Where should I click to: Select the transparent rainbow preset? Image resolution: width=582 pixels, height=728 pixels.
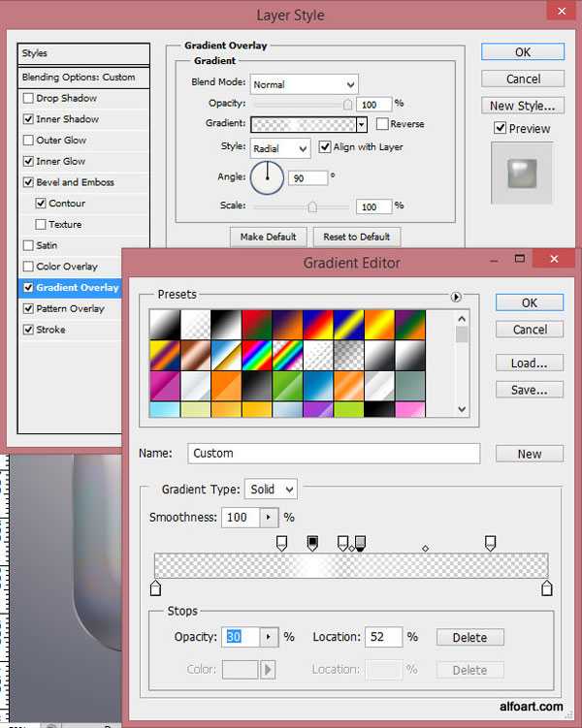pos(287,355)
